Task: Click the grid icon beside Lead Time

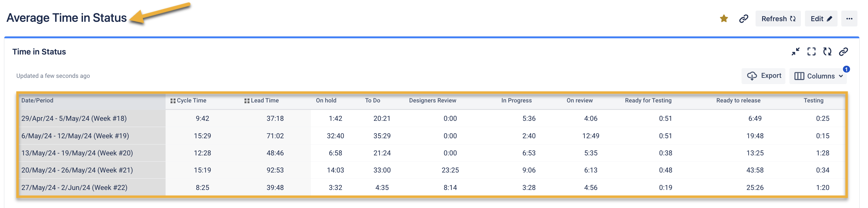Action: click(247, 101)
